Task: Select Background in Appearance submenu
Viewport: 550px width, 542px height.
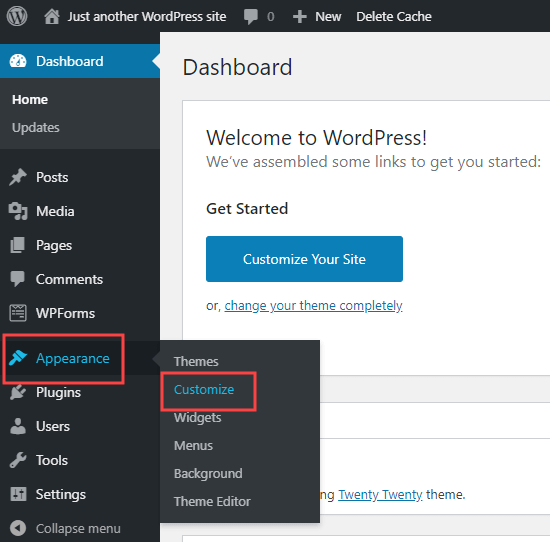Action: click(x=208, y=474)
